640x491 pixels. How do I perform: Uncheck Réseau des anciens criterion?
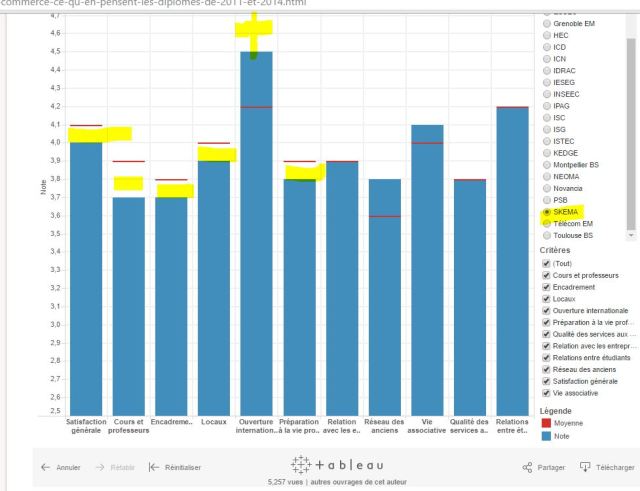(x=546, y=369)
